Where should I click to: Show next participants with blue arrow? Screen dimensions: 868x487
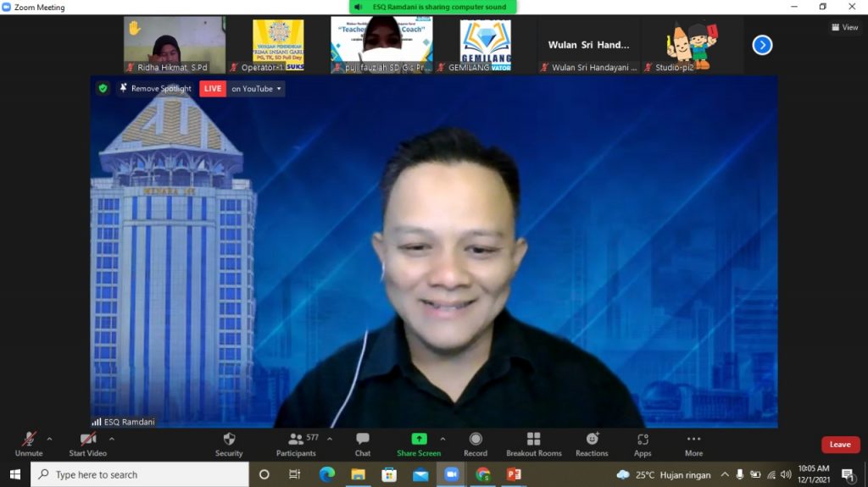pyautogui.click(x=762, y=45)
